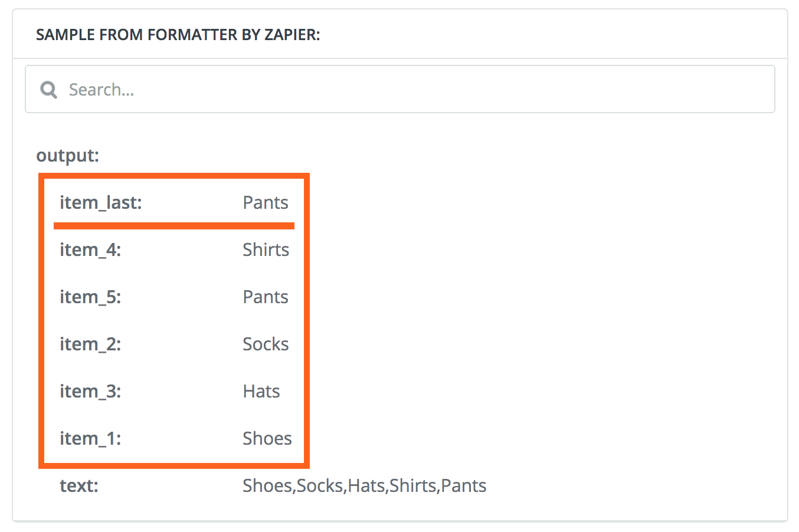Click the orange underline below item_last row

pos(173,225)
